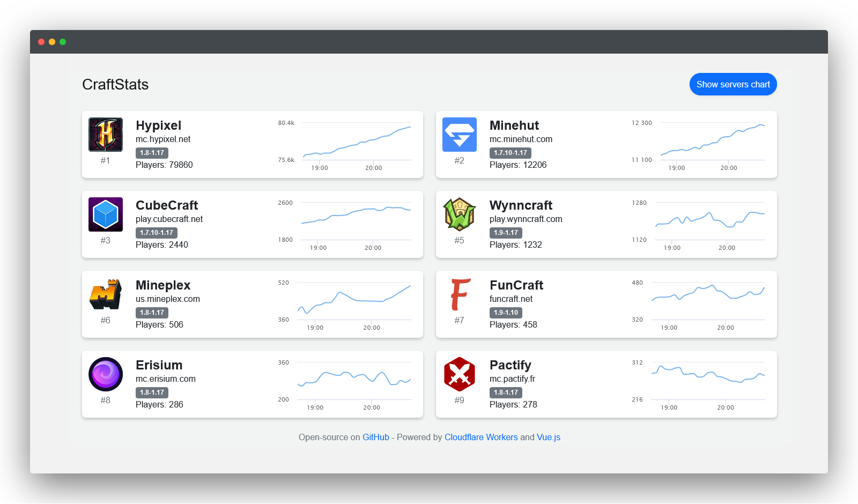
Task: Click the Wynncraft player history chart
Action: [x=699, y=225]
